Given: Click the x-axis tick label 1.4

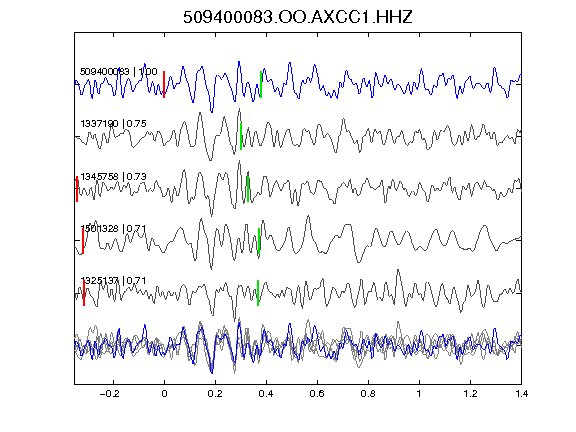Looking at the screenshot, I should point(521,394).
